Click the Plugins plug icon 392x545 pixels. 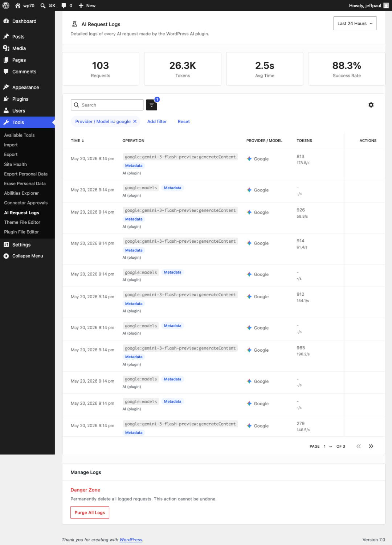[6, 99]
